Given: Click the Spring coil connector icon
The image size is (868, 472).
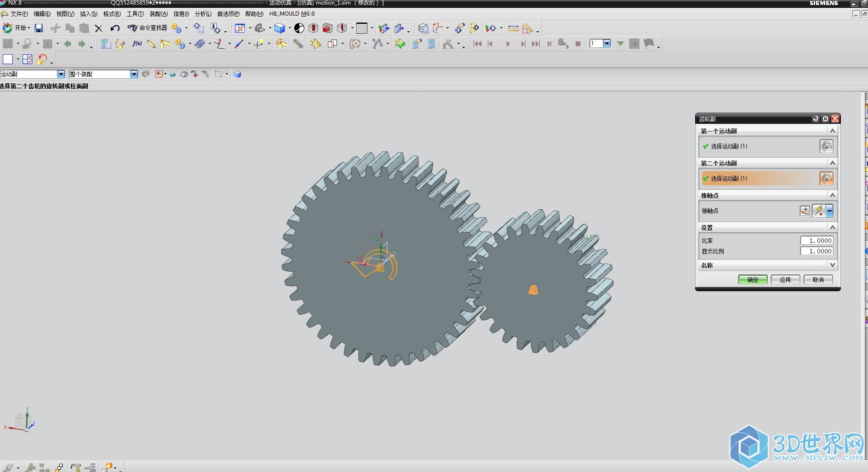Looking at the screenshot, I should click(200, 44).
